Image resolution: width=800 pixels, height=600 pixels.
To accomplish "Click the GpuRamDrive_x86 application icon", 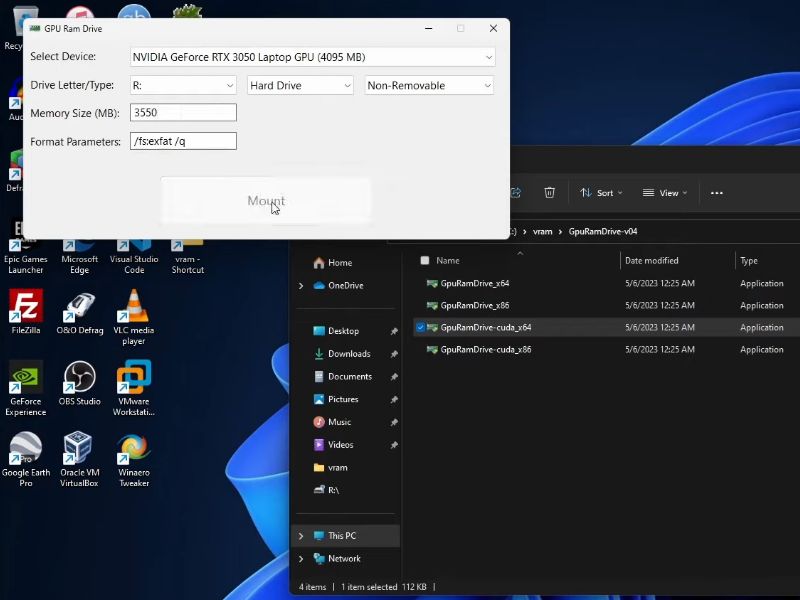I will click(432, 306).
